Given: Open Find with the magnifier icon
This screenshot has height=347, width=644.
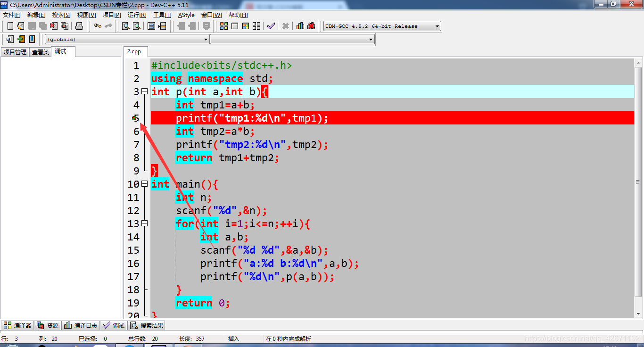Looking at the screenshot, I should 126,26.
